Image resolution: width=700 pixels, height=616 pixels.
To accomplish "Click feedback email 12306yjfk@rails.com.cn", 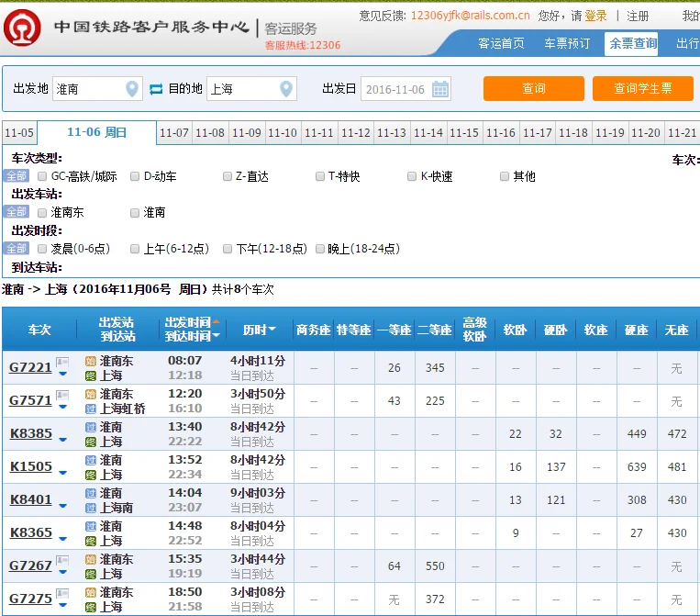I will tap(470, 16).
